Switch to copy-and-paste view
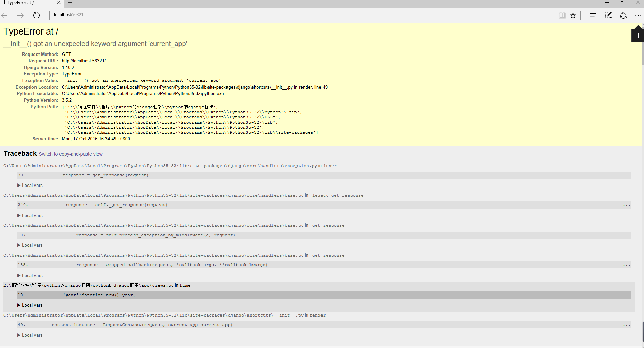This screenshot has height=348, width=644. pos(71,154)
